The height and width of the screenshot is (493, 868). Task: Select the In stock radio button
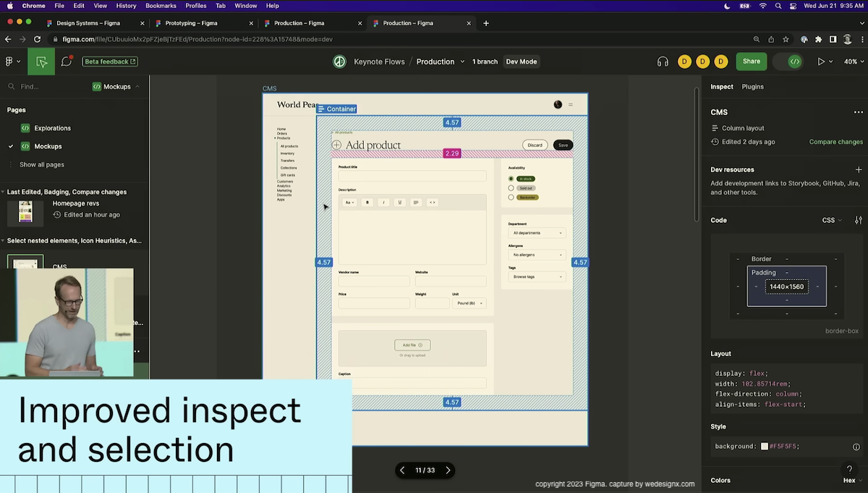[511, 179]
